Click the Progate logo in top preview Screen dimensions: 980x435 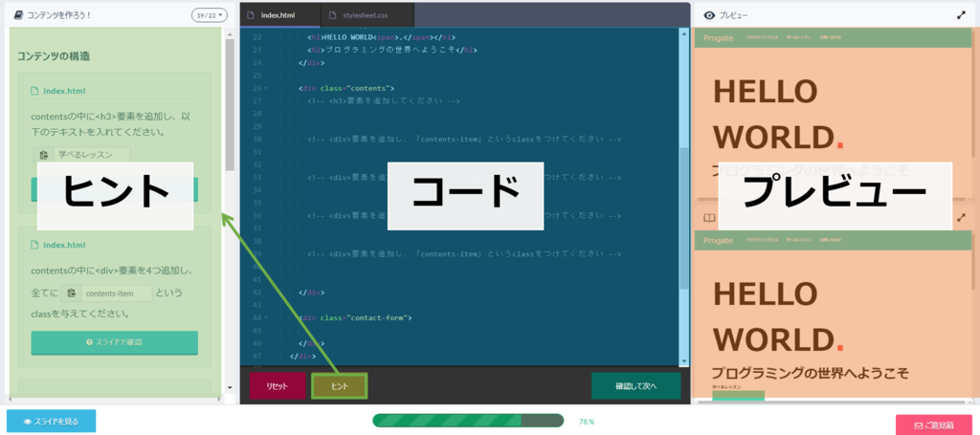point(718,38)
